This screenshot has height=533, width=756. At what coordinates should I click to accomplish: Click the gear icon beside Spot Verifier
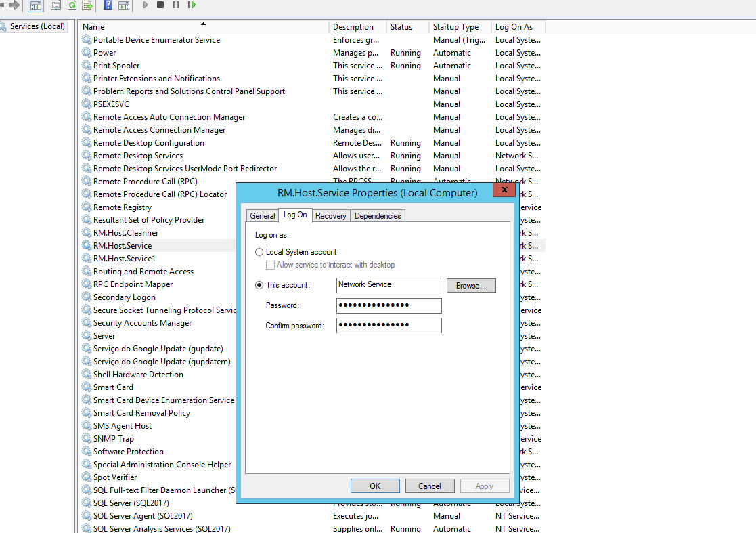87,477
